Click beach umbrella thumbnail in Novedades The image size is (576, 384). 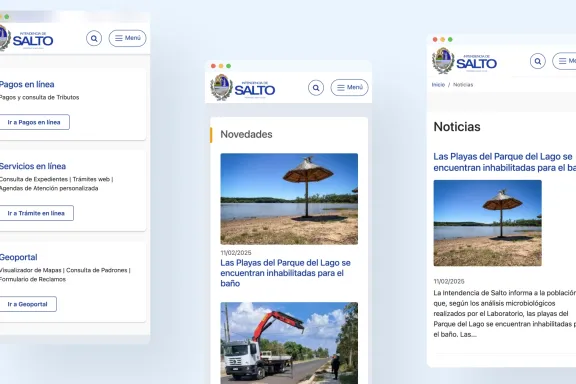tap(289, 199)
